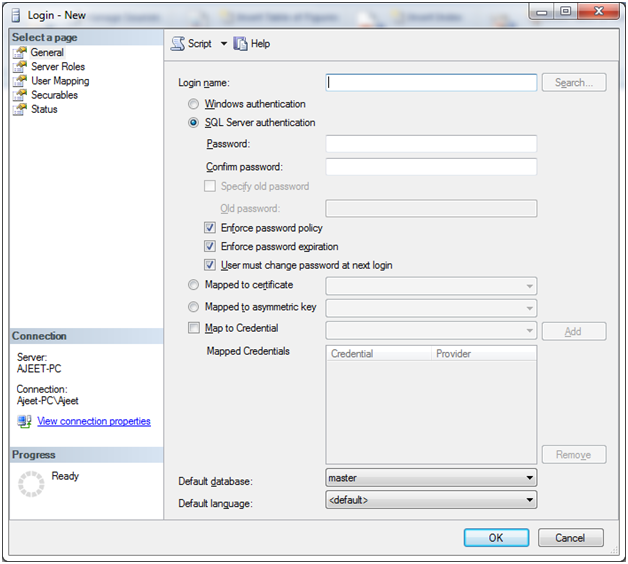Open the User Mapping page

click(59, 81)
